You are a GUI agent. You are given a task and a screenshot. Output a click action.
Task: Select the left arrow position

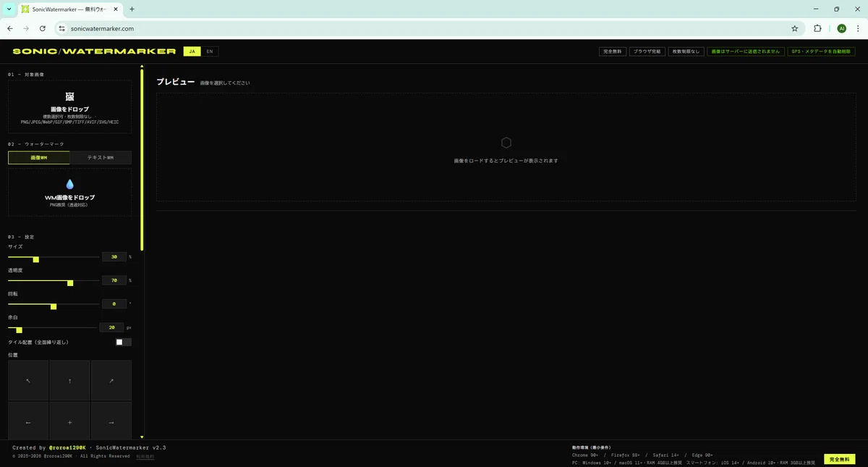pos(28,421)
